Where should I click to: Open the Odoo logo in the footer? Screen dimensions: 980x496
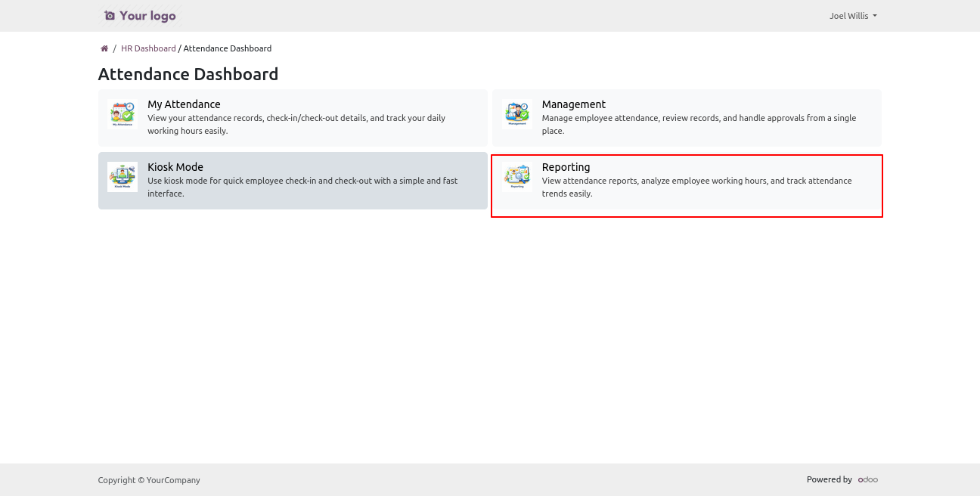867,479
